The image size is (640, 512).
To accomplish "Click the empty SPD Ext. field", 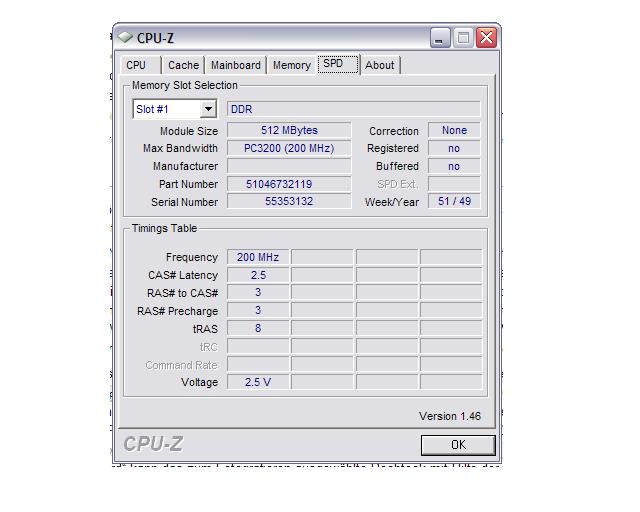I will [454, 184].
